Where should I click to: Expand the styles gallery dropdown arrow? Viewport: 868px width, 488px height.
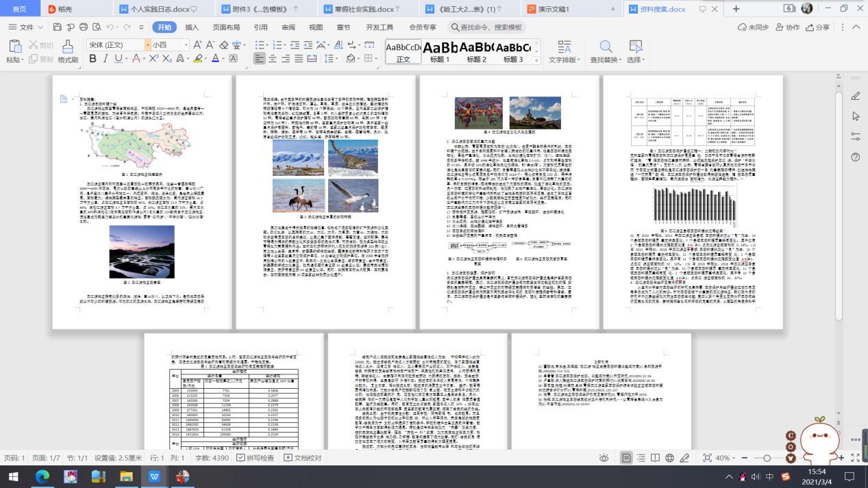pos(535,60)
